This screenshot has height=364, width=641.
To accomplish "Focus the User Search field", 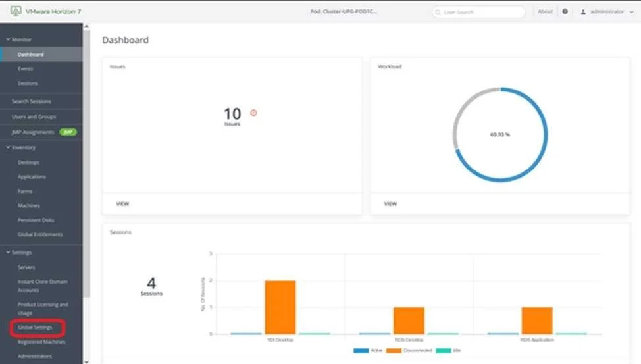I will [x=478, y=13].
